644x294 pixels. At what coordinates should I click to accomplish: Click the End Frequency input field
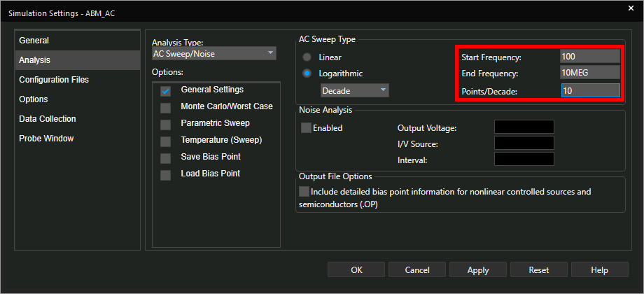click(590, 73)
